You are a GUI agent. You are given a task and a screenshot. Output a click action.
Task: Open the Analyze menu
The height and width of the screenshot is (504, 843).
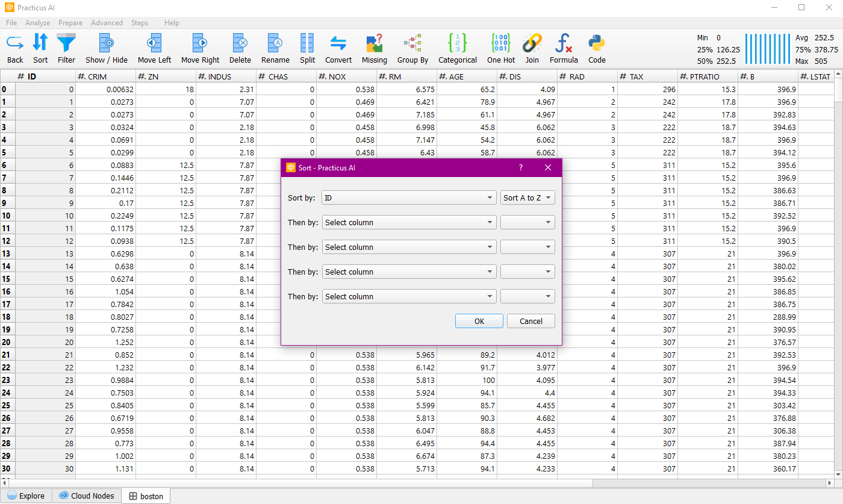pyautogui.click(x=37, y=23)
